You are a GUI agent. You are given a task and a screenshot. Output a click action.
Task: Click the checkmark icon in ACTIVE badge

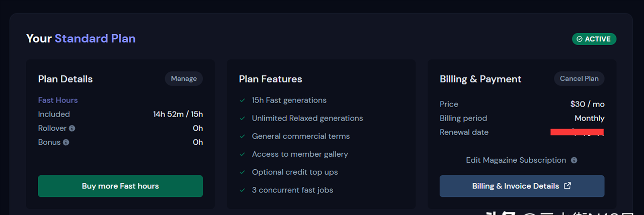pyautogui.click(x=580, y=39)
